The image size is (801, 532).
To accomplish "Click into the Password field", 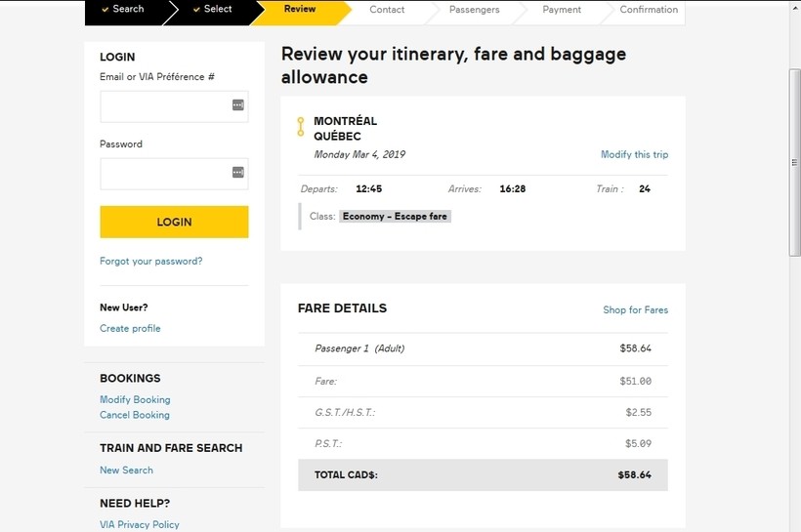I will click(x=166, y=173).
